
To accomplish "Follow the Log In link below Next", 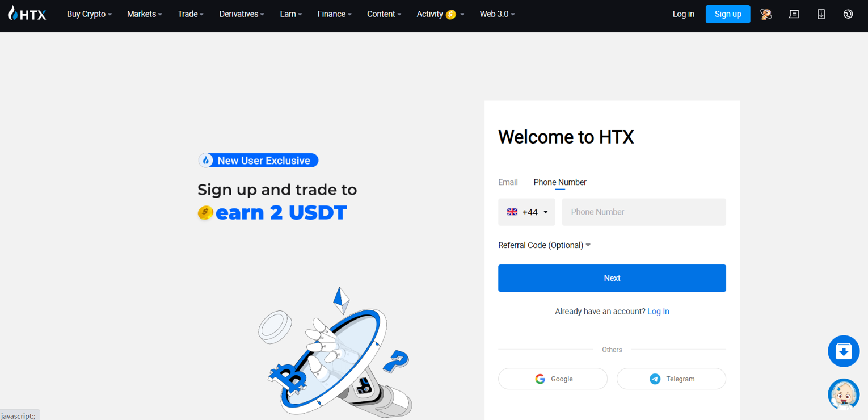I will coord(658,312).
